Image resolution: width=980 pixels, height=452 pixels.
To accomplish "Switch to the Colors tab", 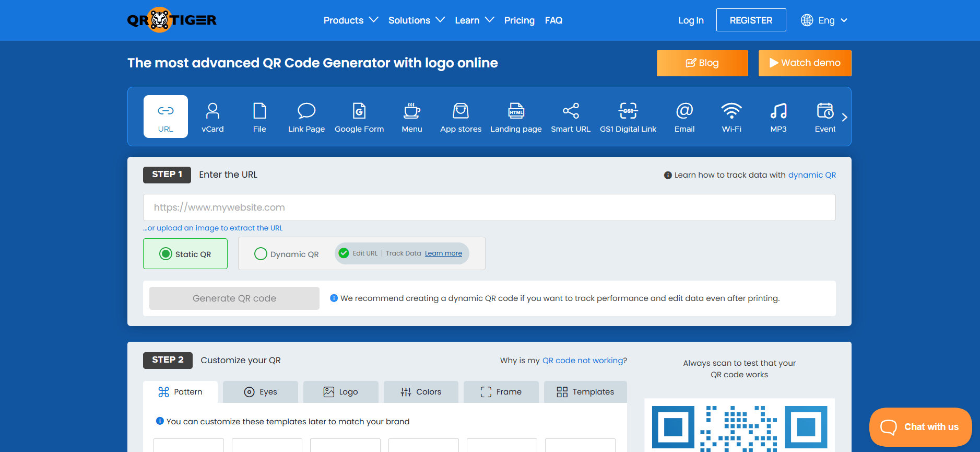I will (421, 392).
